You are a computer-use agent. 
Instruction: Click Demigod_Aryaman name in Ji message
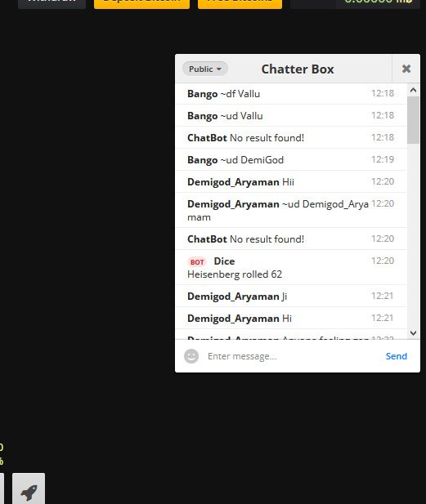[233, 297]
